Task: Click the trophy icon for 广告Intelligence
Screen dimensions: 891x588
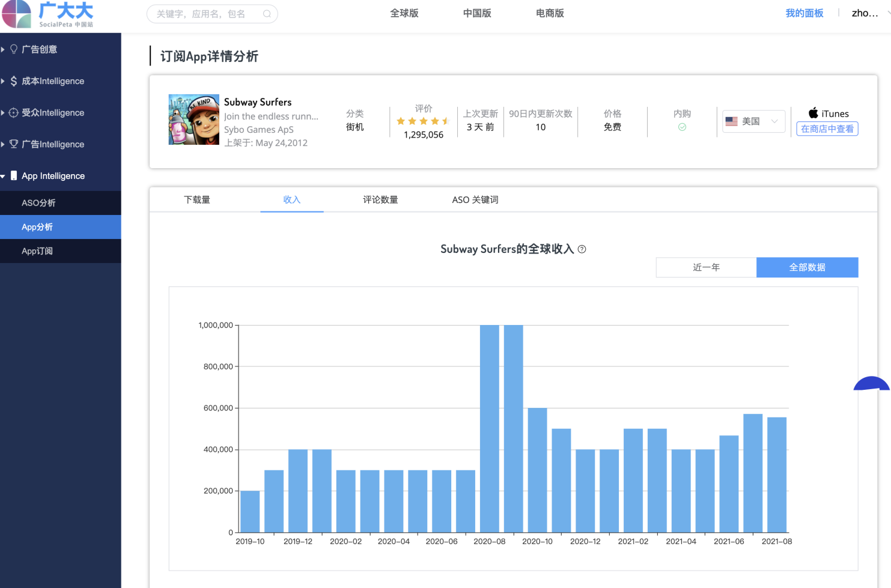Action: point(14,144)
